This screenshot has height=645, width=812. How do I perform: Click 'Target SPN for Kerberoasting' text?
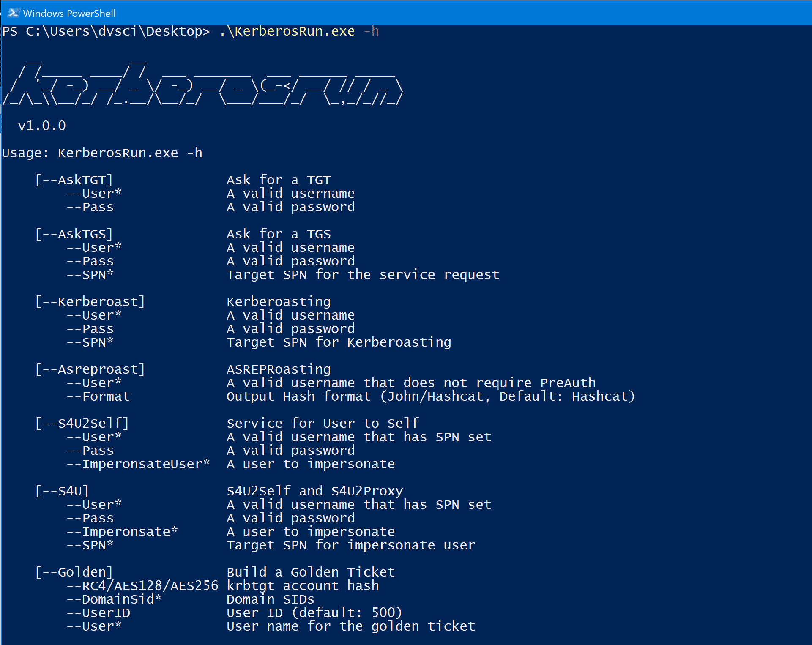pos(339,342)
